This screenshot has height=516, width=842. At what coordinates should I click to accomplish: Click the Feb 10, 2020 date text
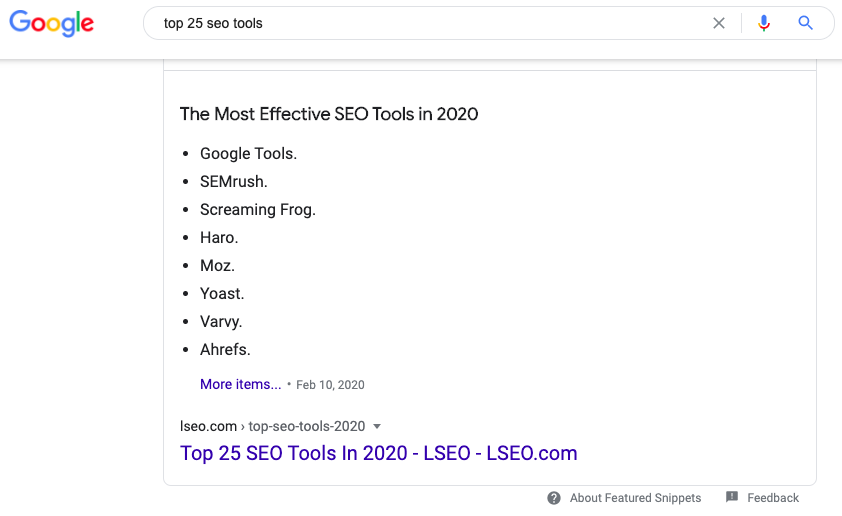click(x=330, y=385)
